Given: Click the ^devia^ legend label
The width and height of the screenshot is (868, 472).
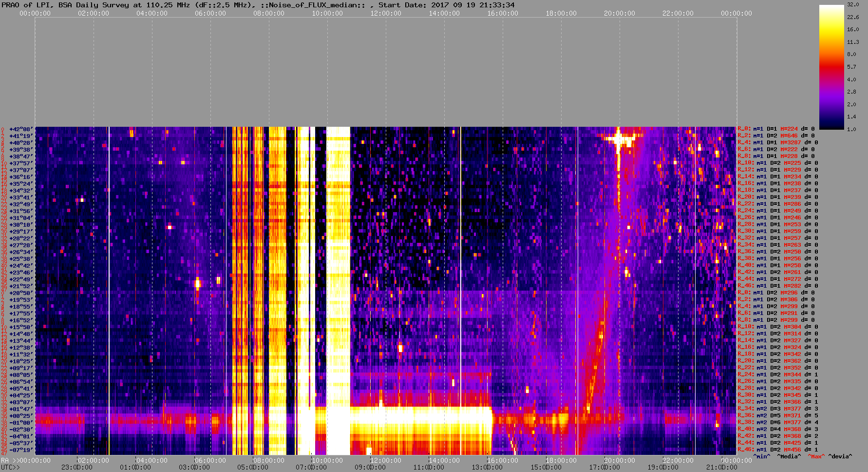Looking at the screenshot, I should 841,457.
